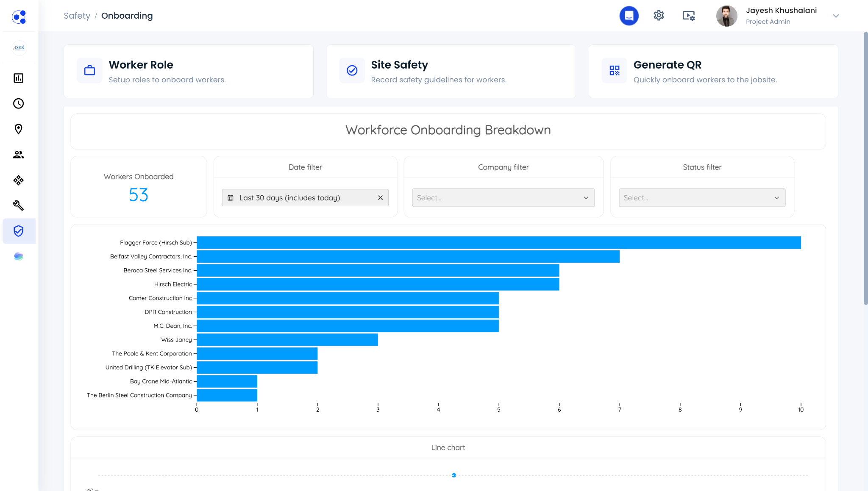Open the Company filter dropdown

504,198
